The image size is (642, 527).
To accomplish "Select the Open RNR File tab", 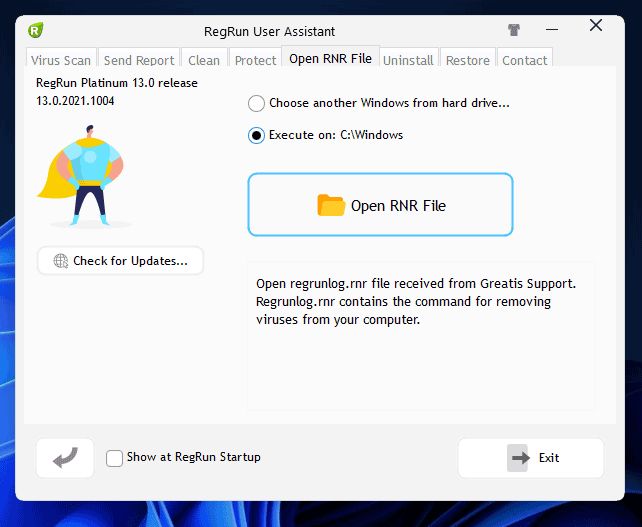I will click(x=330, y=58).
